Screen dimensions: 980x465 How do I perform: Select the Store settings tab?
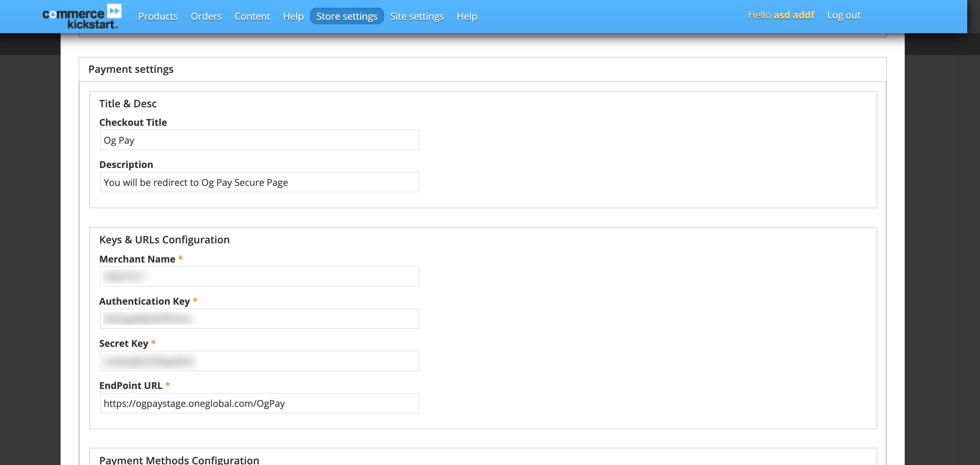pyautogui.click(x=346, y=16)
